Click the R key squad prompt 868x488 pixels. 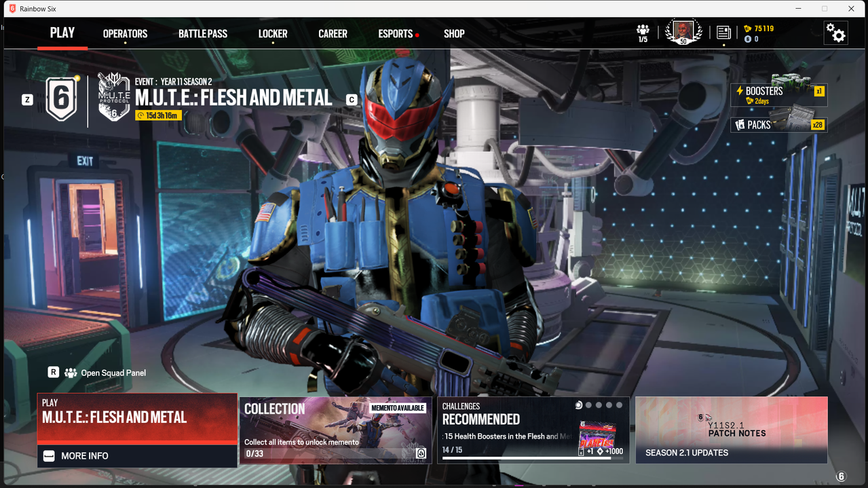[x=53, y=372]
